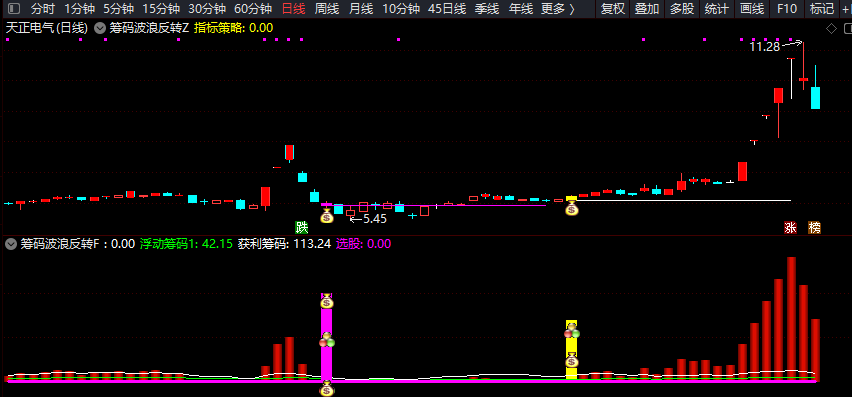Click the magenta horizontal support line
852x397 pixels.
435,205
